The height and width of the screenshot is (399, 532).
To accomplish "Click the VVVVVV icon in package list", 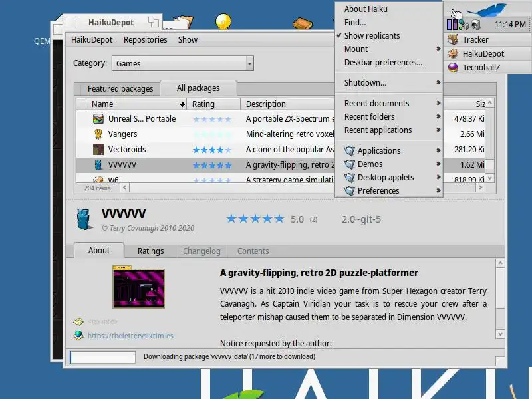I will [98, 164].
